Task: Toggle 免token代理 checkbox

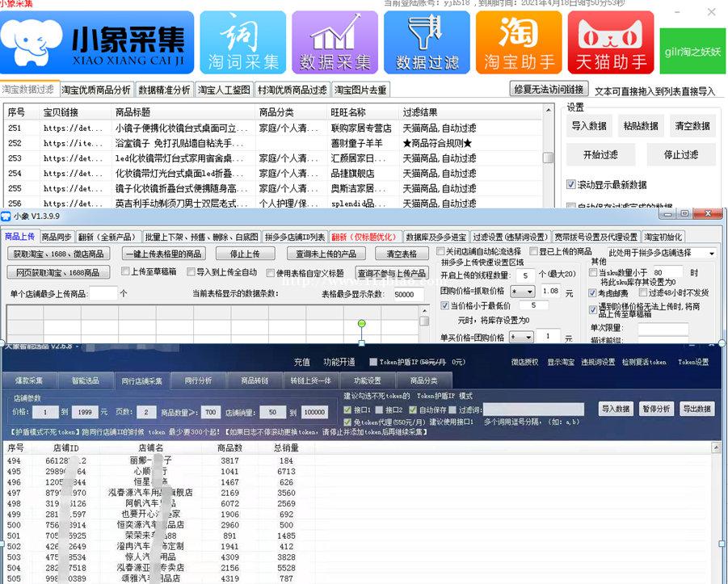Action: (x=347, y=422)
